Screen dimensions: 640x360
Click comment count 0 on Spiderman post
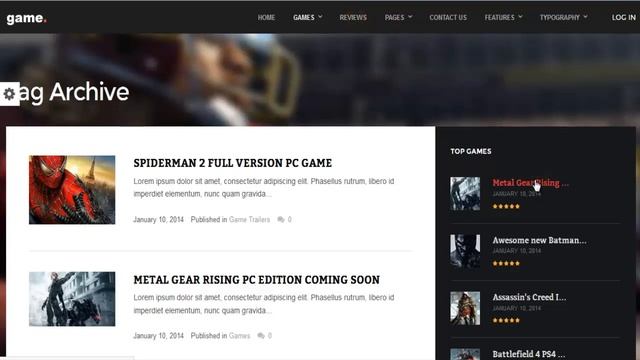(289, 220)
